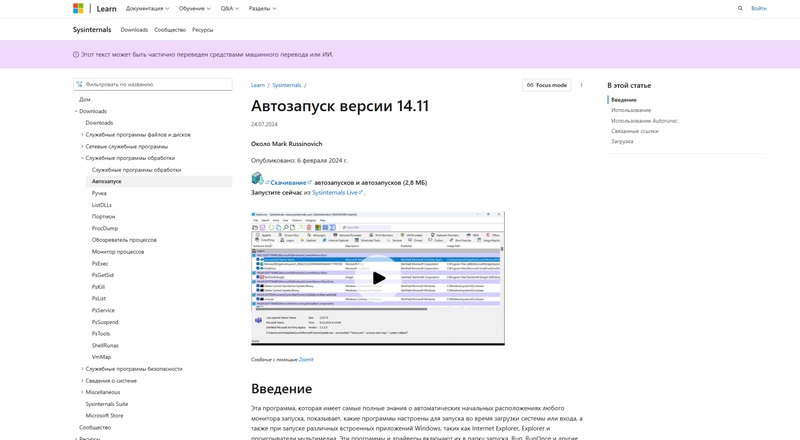The height and width of the screenshot is (440, 800).
Task: Click the filter by title input field
Action: [x=155, y=85]
